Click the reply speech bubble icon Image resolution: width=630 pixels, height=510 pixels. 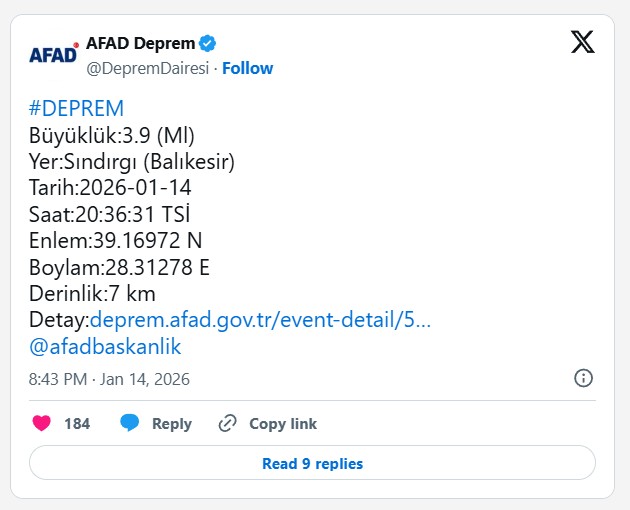click(x=130, y=423)
